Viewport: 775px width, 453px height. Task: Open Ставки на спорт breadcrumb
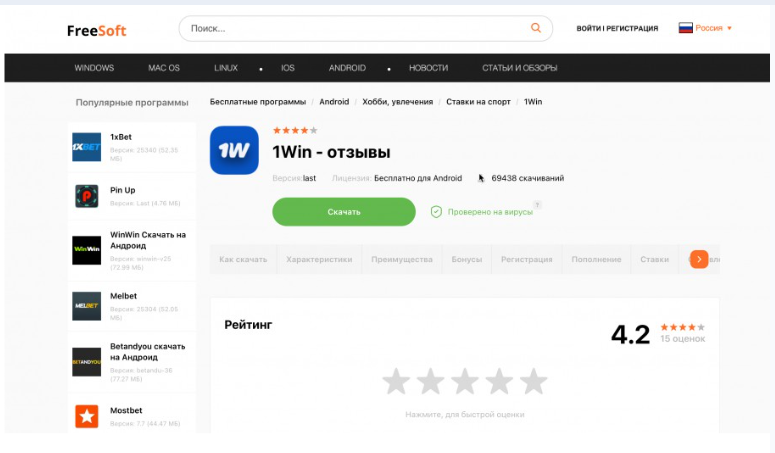pos(478,102)
